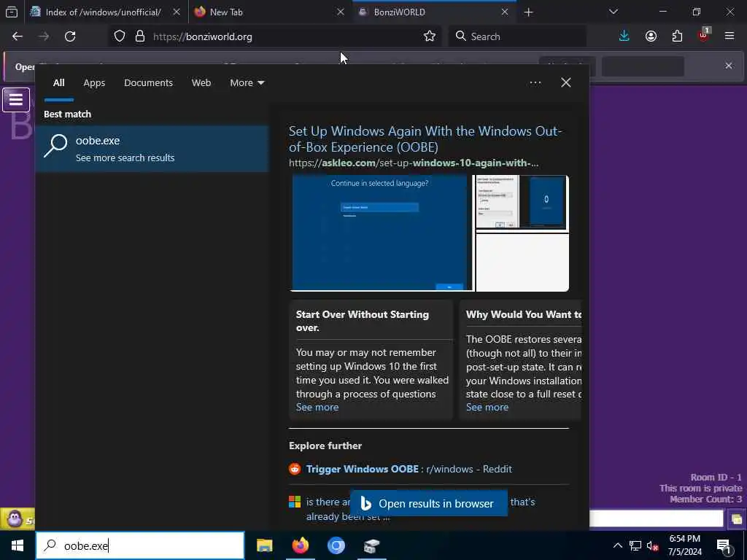Select the Documents search filter
The width and height of the screenshot is (747, 560).
click(x=148, y=83)
